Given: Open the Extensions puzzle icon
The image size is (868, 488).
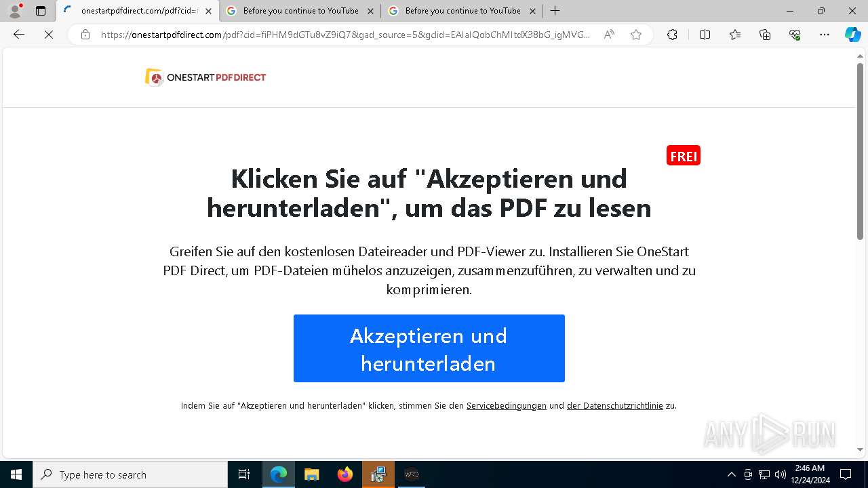Looking at the screenshot, I should (672, 35).
